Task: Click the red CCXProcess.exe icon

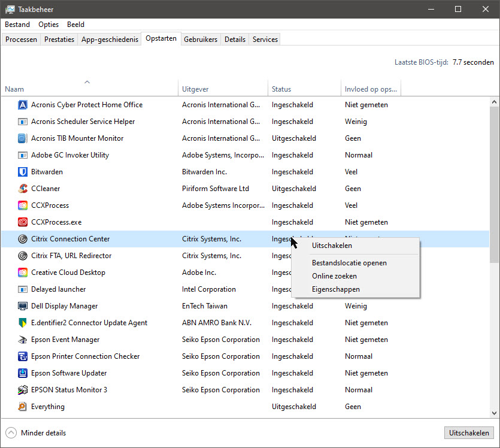Action: coord(23,222)
